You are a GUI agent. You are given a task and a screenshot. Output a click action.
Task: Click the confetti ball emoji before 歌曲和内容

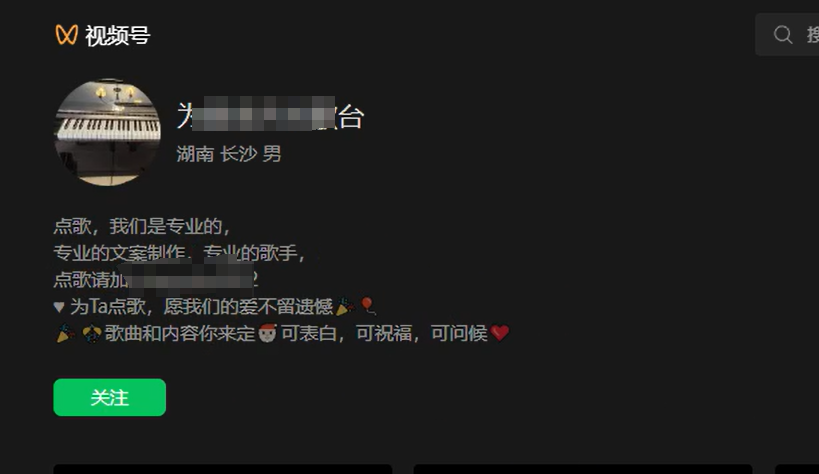91,333
